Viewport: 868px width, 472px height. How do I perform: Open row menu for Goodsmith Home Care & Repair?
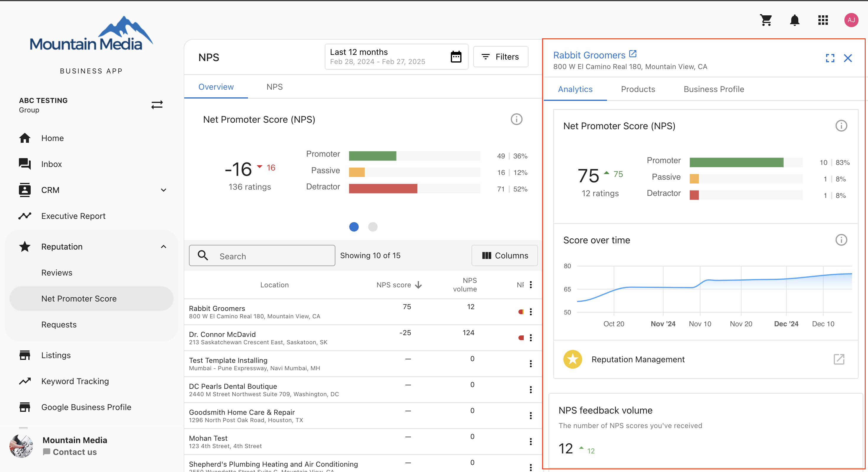(x=531, y=415)
